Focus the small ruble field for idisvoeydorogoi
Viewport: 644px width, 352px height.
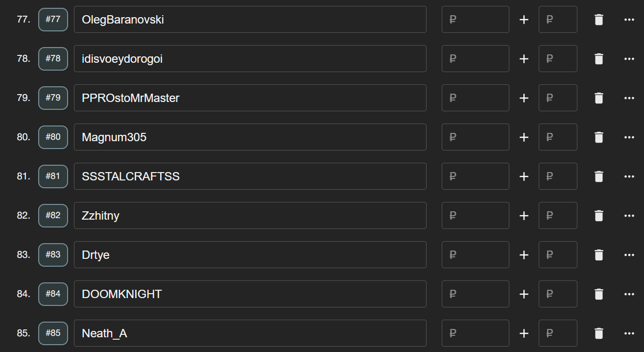558,59
